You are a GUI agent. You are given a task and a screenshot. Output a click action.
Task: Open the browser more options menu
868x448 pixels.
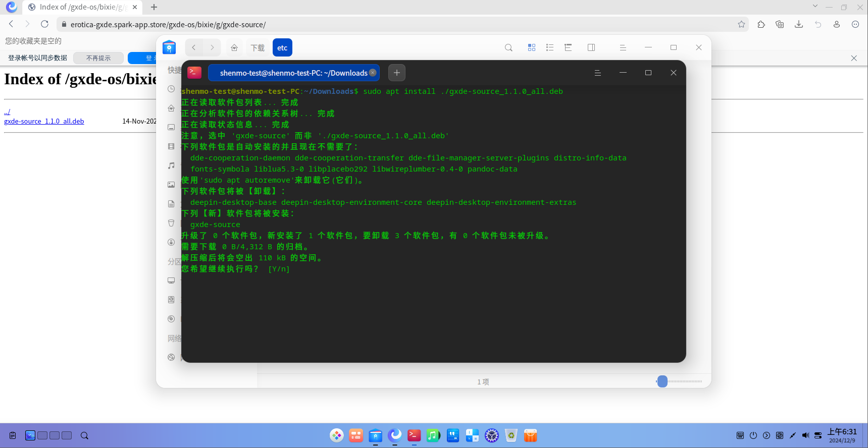(x=855, y=24)
